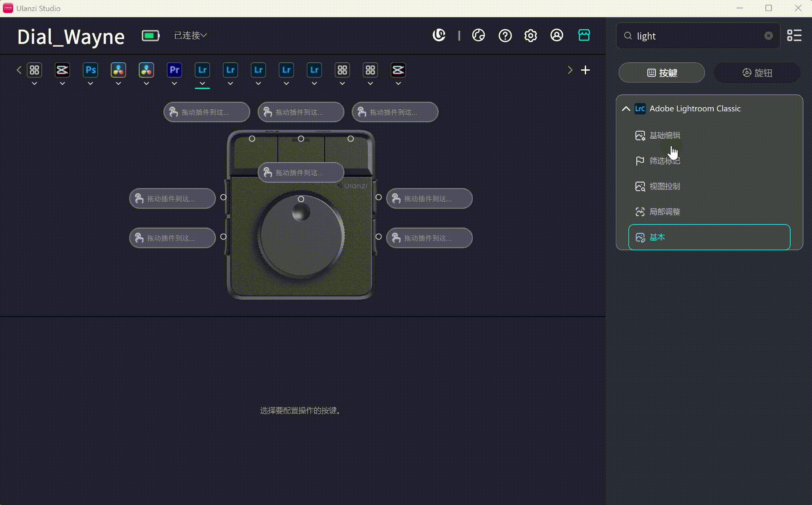Open the 基础编辑 Lightroom action group
812x505 pixels.
tap(664, 136)
